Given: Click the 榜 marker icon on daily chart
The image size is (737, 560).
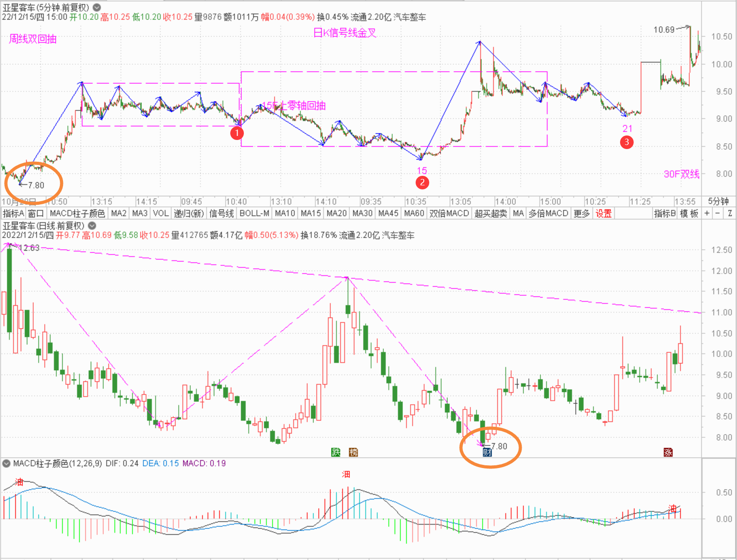Looking at the screenshot, I should pos(354,452).
